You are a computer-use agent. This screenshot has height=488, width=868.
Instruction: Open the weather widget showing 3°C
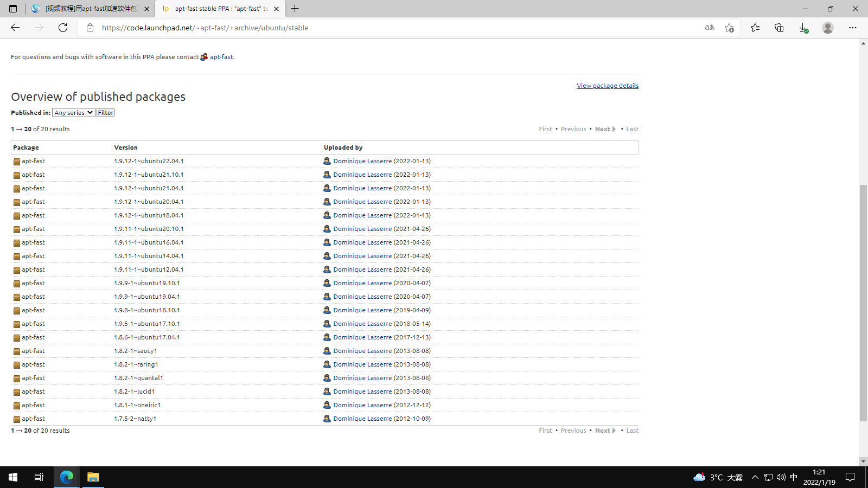pyautogui.click(x=718, y=477)
